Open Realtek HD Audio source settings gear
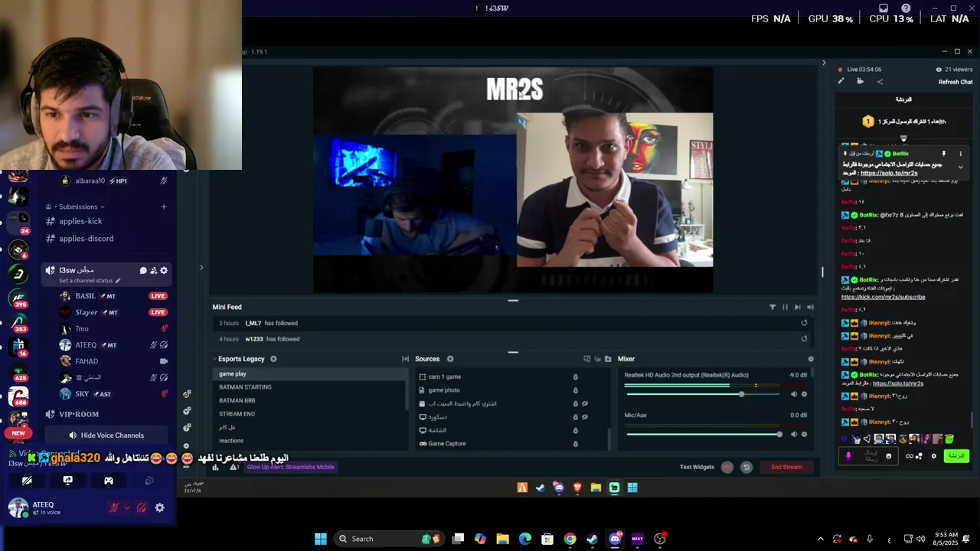The width and height of the screenshot is (980, 551). point(804,394)
